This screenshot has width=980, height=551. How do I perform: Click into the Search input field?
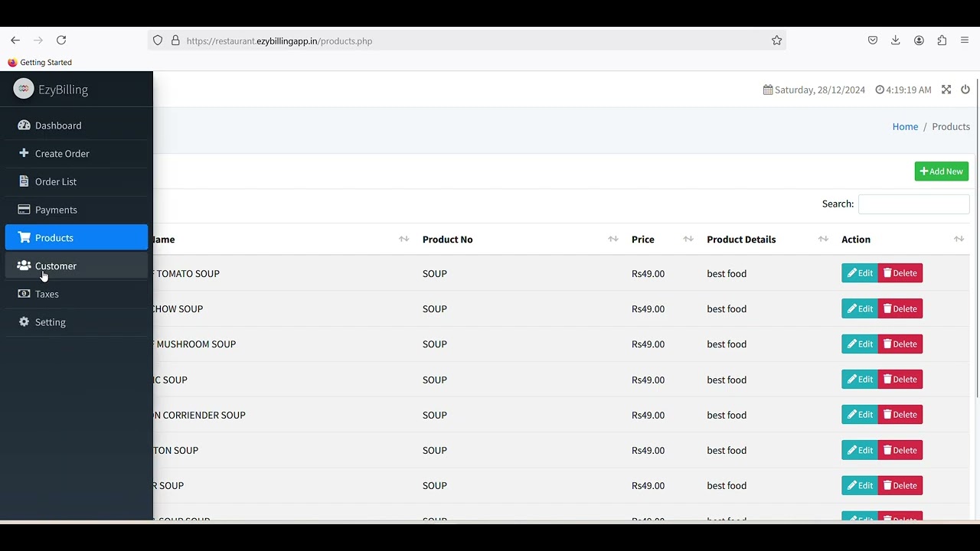[914, 204]
